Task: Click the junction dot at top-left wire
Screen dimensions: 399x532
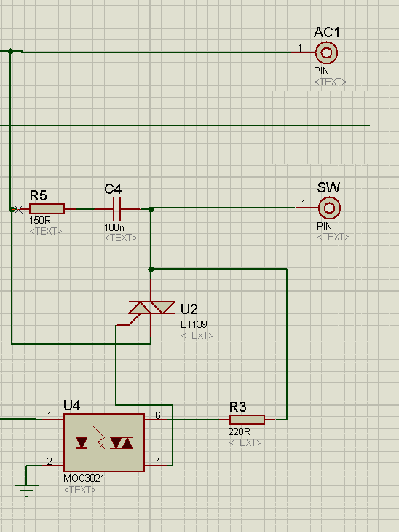Action: (10, 51)
